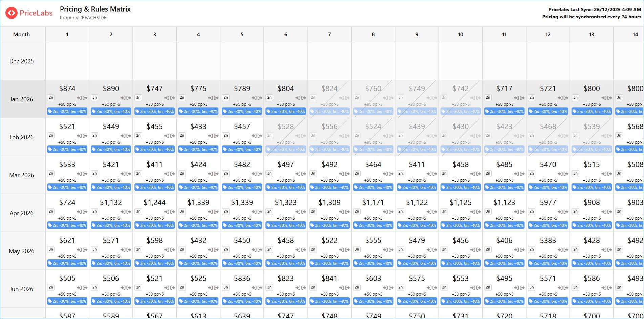Select the Apr 2026 month row header
The height and width of the screenshot is (319, 644).
[x=22, y=213]
